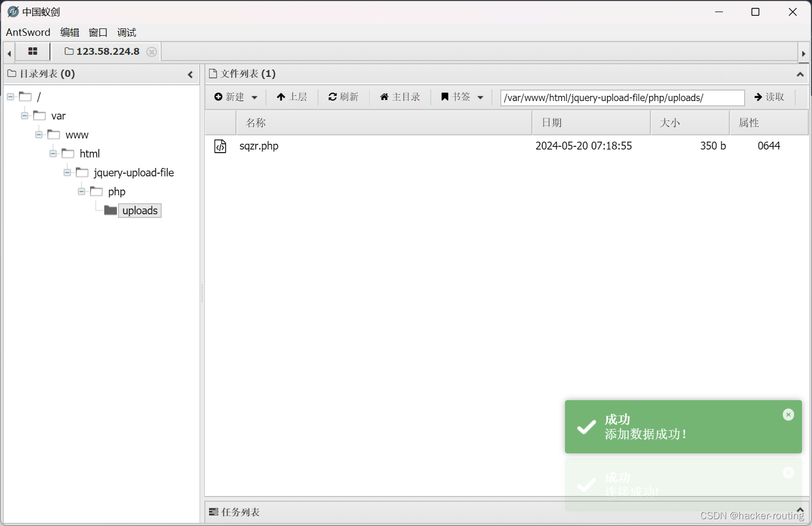Expand the 书签 dropdown menu
This screenshot has height=526, width=812.
point(481,97)
